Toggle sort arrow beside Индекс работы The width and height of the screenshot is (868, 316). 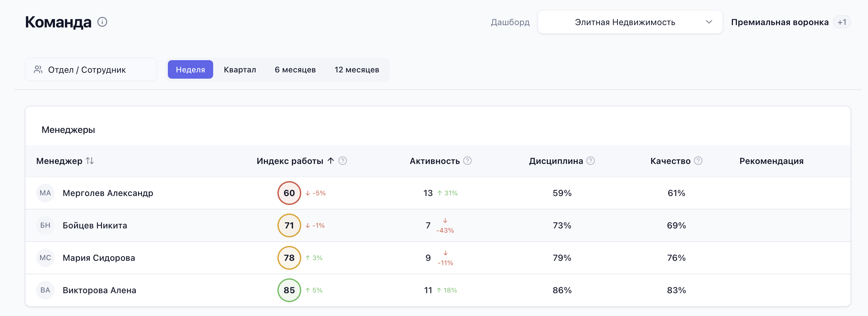331,161
